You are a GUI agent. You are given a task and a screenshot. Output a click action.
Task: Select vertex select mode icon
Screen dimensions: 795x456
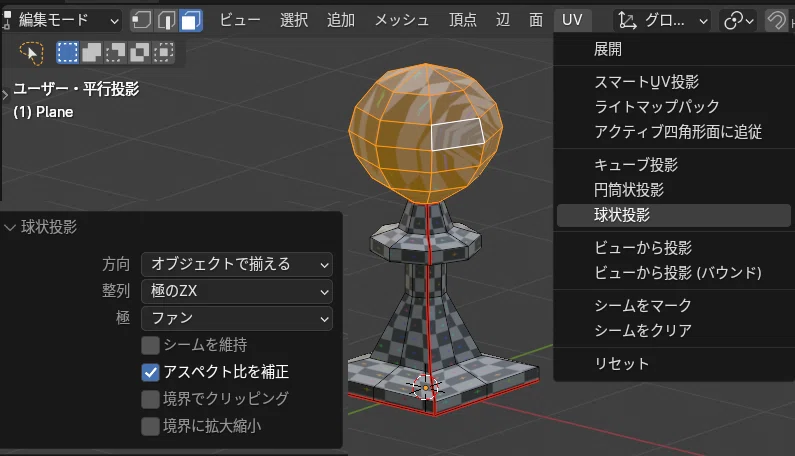click(141, 21)
